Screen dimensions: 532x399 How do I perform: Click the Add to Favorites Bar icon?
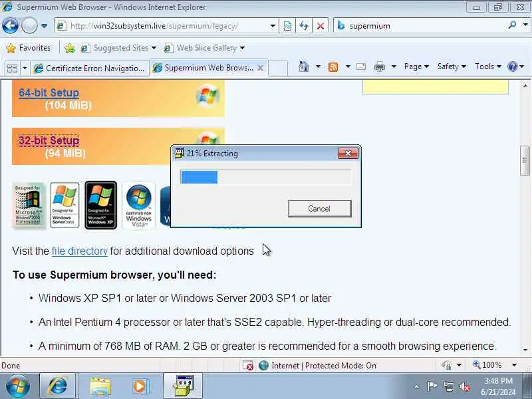(70, 48)
